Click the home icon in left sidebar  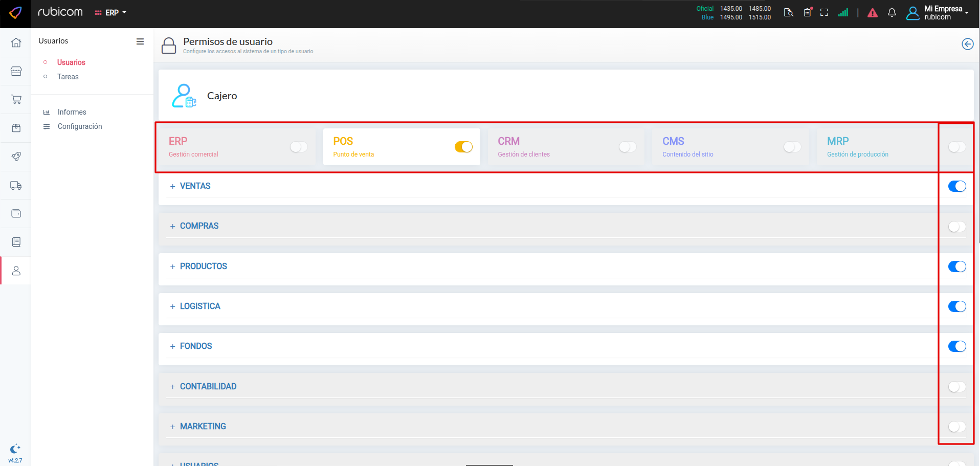[16, 42]
